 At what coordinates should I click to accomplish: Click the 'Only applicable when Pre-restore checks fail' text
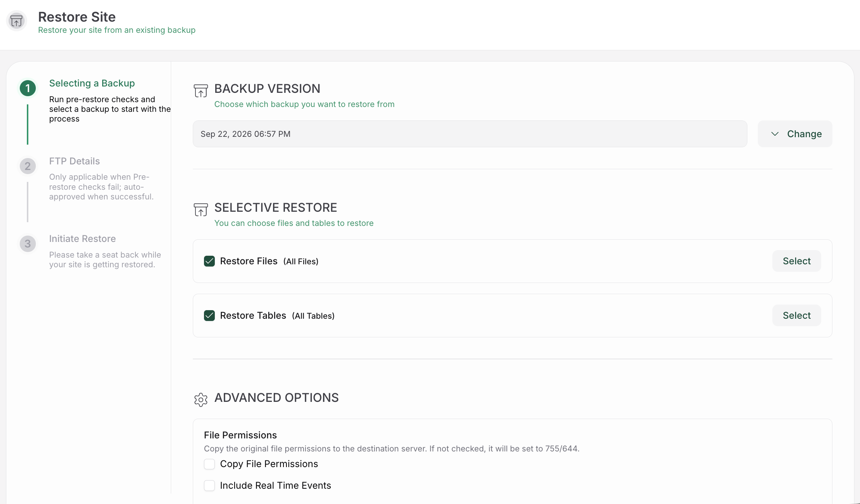(x=101, y=187)
